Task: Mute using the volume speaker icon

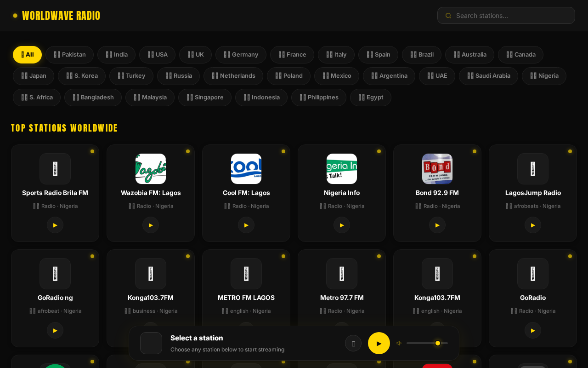Action: coord(399,343)
